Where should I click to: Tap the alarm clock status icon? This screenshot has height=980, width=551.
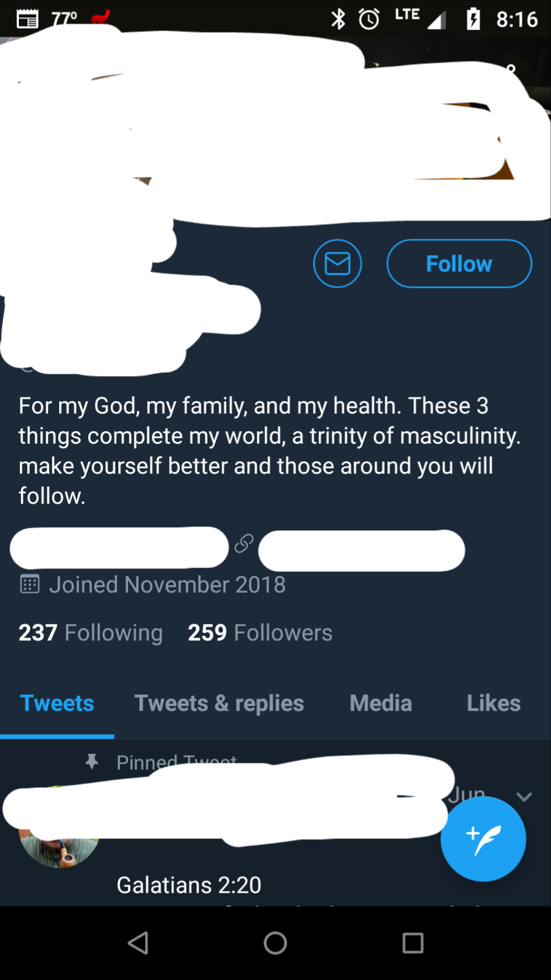coord(369,19)
